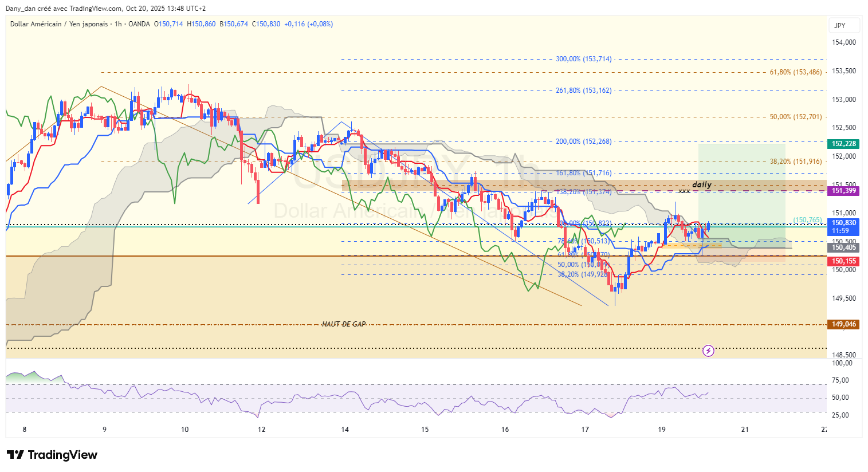Screen dimensions: 868x472
Task: Select the purple 151,399 price label
Action: tap(843, 191)
